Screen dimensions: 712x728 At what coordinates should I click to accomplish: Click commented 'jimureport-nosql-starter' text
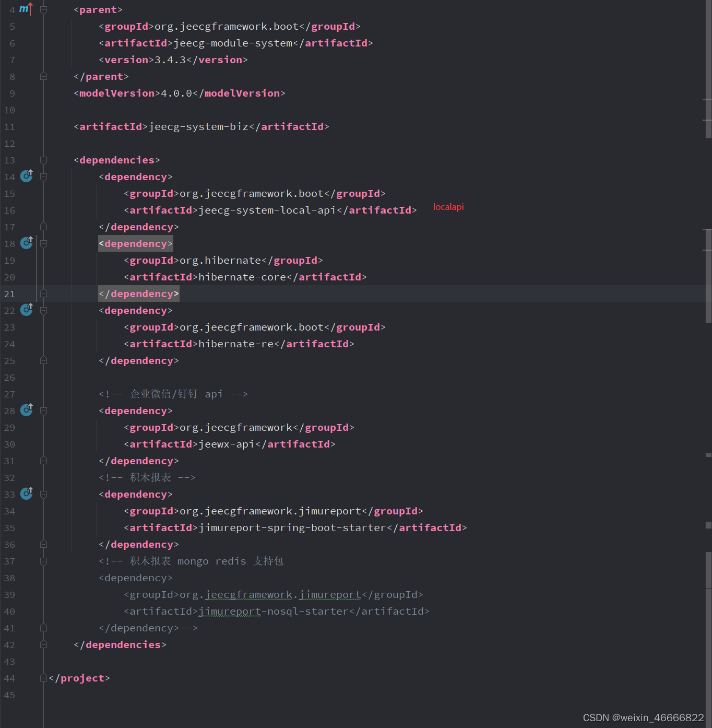click(274, 612)
